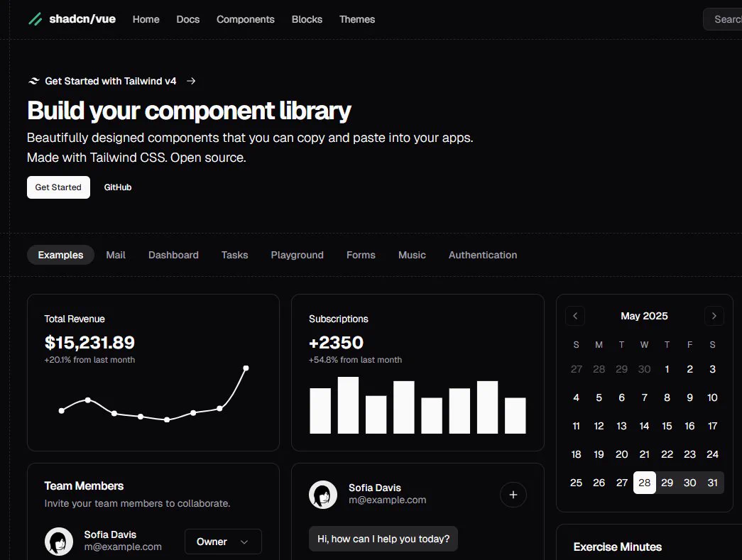Image resolution: width=742 pixels, height=560 pixels.
Task: Select May 31 in the calendar
Action: [713, 483]
